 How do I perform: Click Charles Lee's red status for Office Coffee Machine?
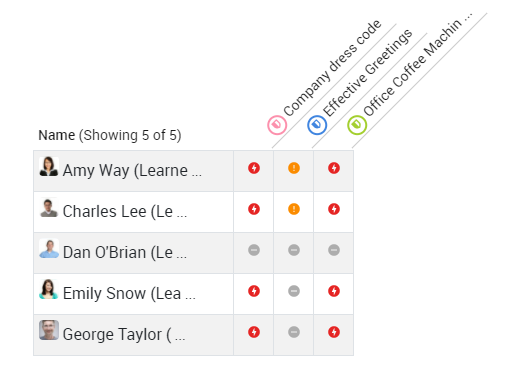point(334,209)
